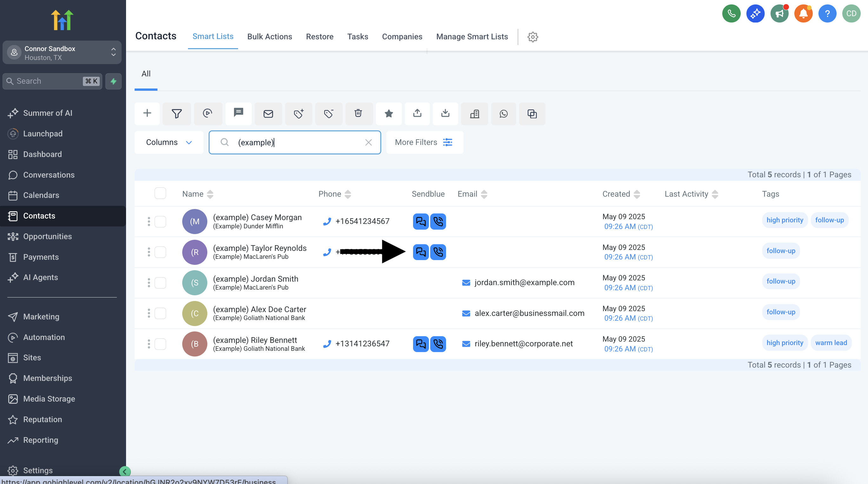Click the WhatsApp toolbar icon

pyautogui.click(x=504, y=114)
